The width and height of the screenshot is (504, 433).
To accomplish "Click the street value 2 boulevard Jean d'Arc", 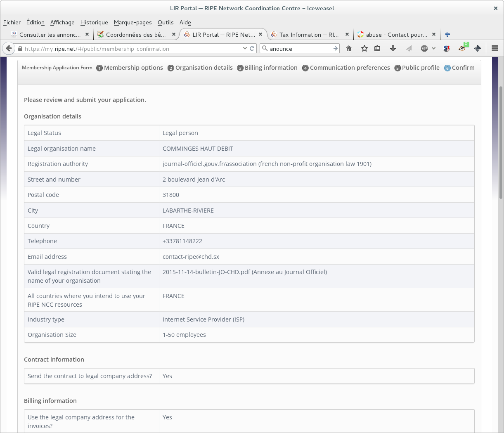I will [194, 180].
